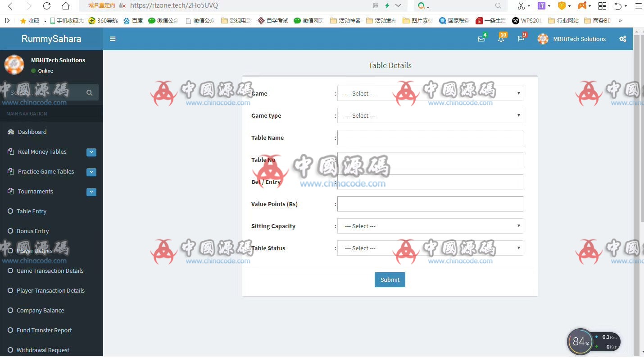Viewport: 644px width, 358px height.
Task: Open the notifications bell icon
Action: pos(501,39)
